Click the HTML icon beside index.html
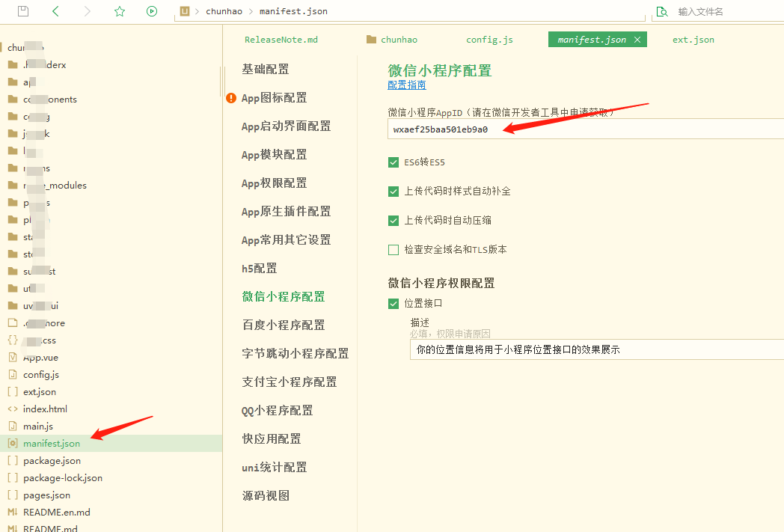 [x=13, y=409]
